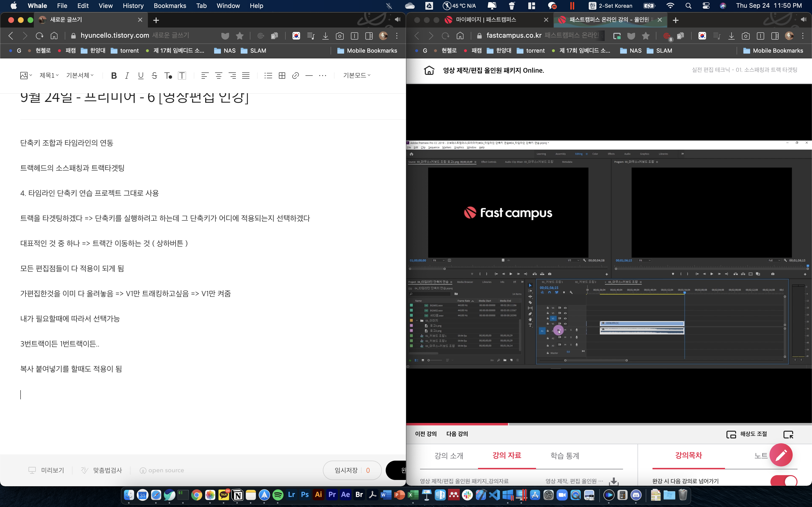Open the 기본서체 font dropdown
This screenshot has height=507, width=812.
80,75
